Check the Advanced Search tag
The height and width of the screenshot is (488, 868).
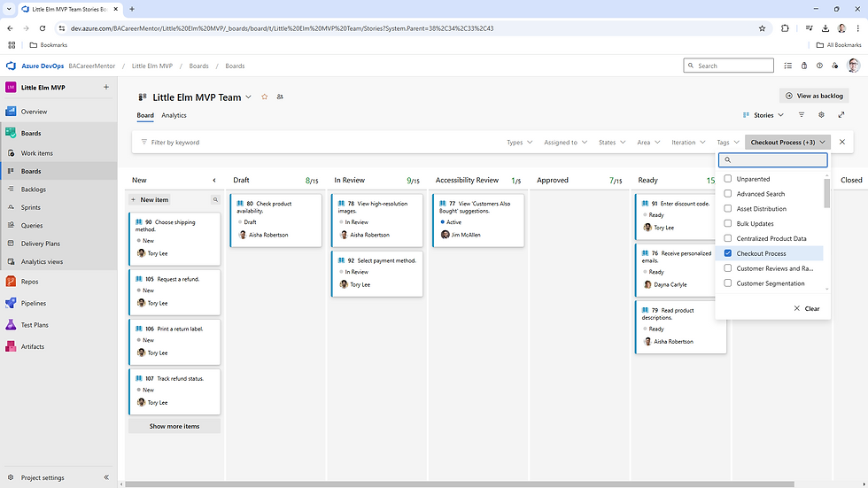728,194
